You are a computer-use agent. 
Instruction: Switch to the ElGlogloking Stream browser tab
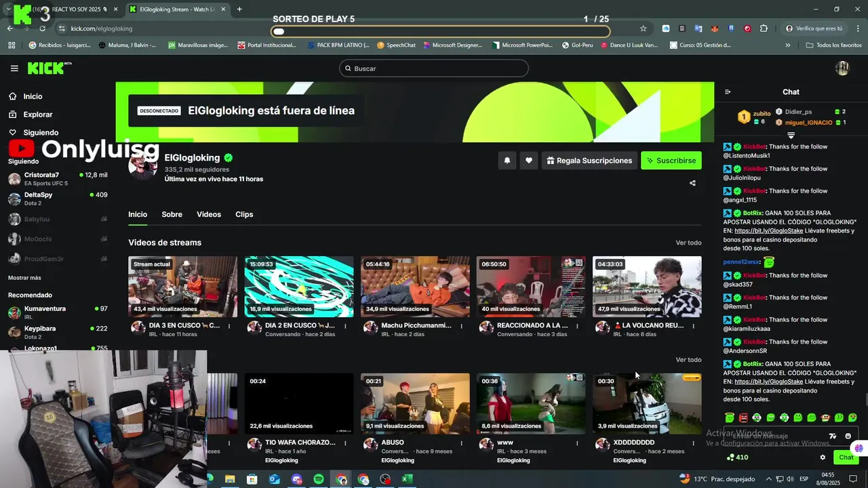coord(178,9)
